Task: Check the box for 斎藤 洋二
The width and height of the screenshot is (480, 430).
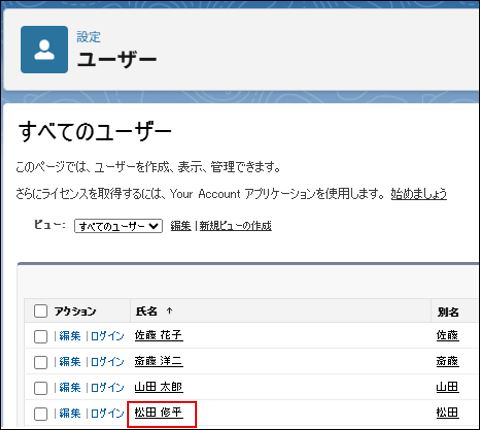Action: tap(41, 362)
